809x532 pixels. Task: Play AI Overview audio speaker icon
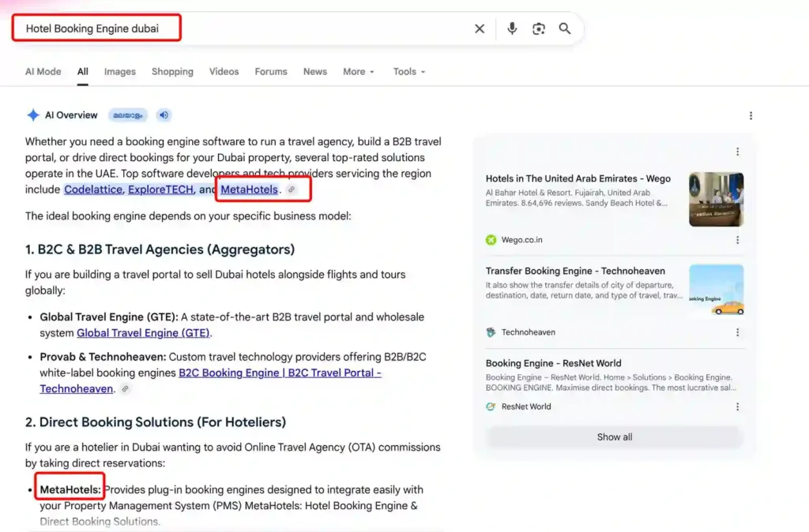click(164, 115)
